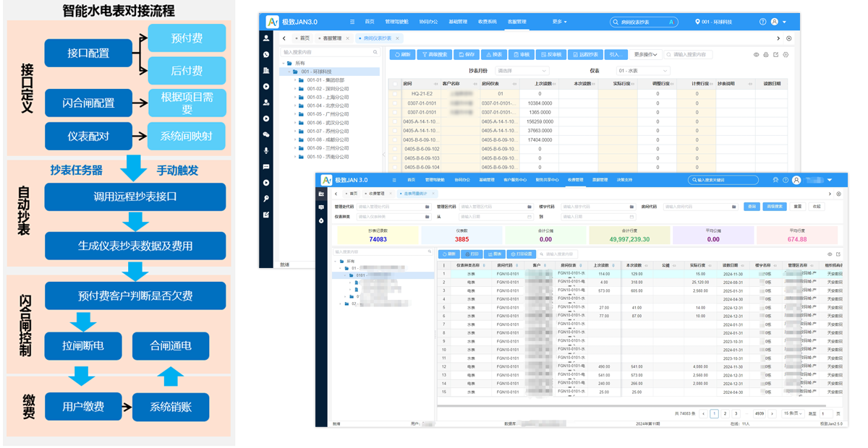Toggle the select-all checkbox in table header
This screenshot has height=448, width=868.
[x=395, y=84]
